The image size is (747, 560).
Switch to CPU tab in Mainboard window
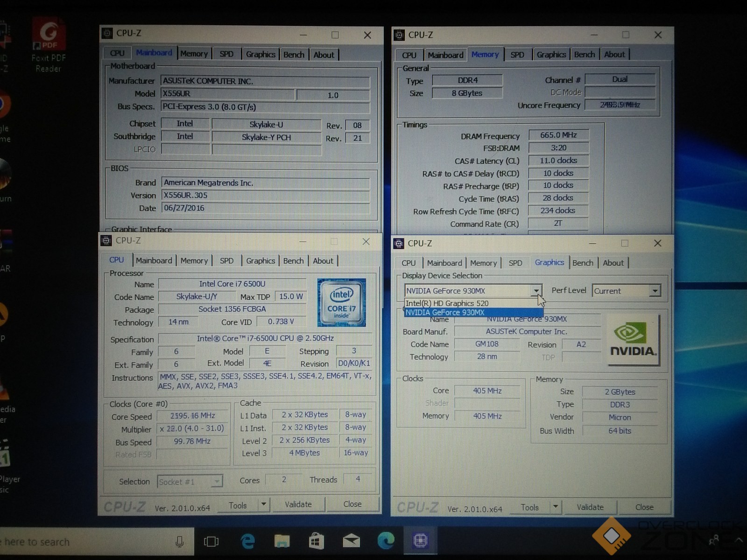pyautogui.click(x=117, y=53)
